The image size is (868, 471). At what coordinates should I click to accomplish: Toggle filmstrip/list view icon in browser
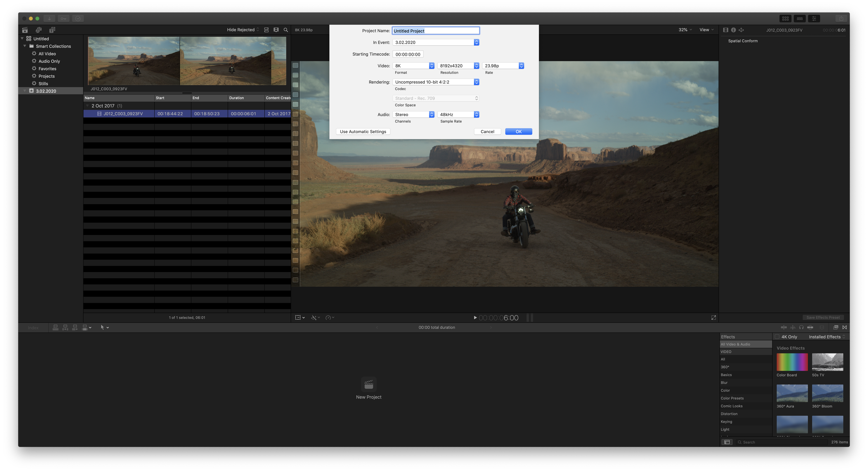(266, 30)
